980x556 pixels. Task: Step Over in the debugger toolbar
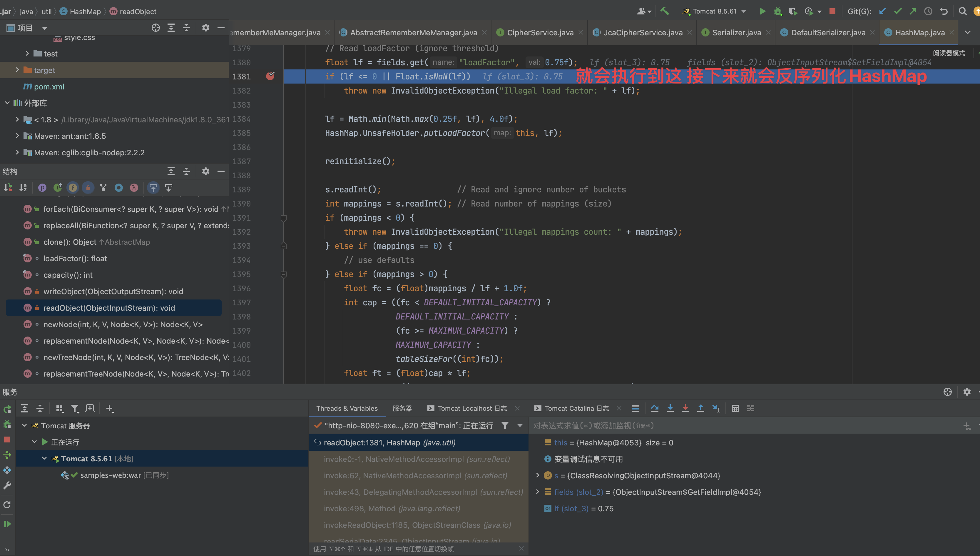pos(655,408)
